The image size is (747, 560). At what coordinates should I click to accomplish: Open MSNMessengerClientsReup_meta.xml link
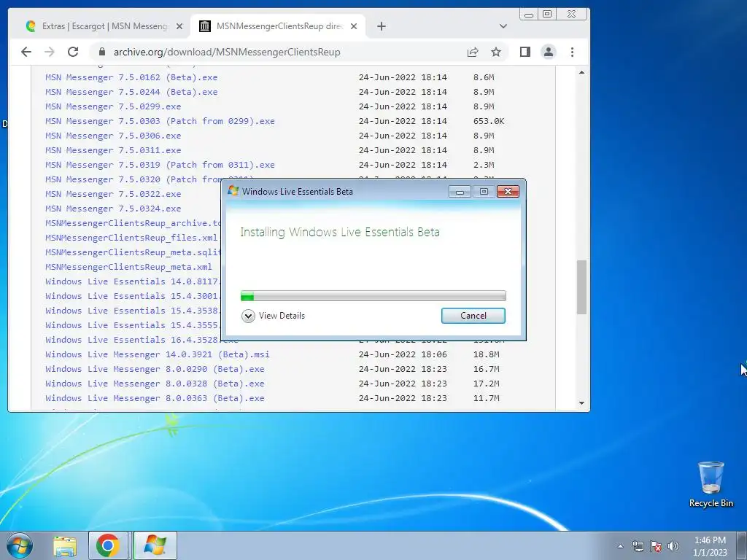click(x=128, y=267)
